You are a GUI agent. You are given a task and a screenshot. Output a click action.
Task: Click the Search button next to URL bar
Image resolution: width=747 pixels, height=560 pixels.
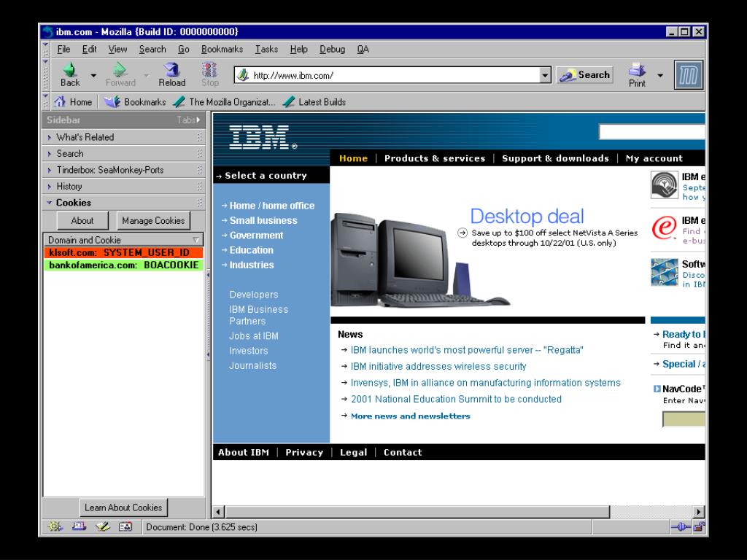tap(584, 75)
